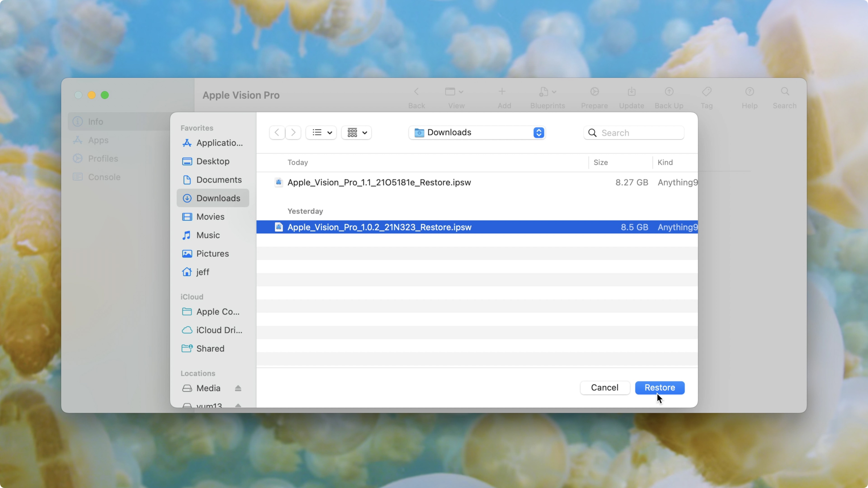Select Apple_Vision_Pro_1.1_21O5181e_Restore.ipsw file
Viewport: 868px width, 488px height.
pos(379,182)
